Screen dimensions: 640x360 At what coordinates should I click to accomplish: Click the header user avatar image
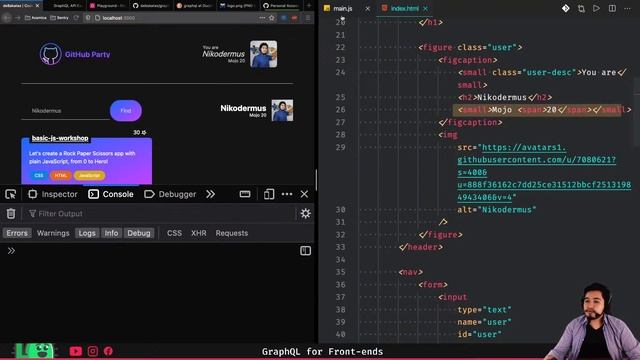(x=263, y=54)
